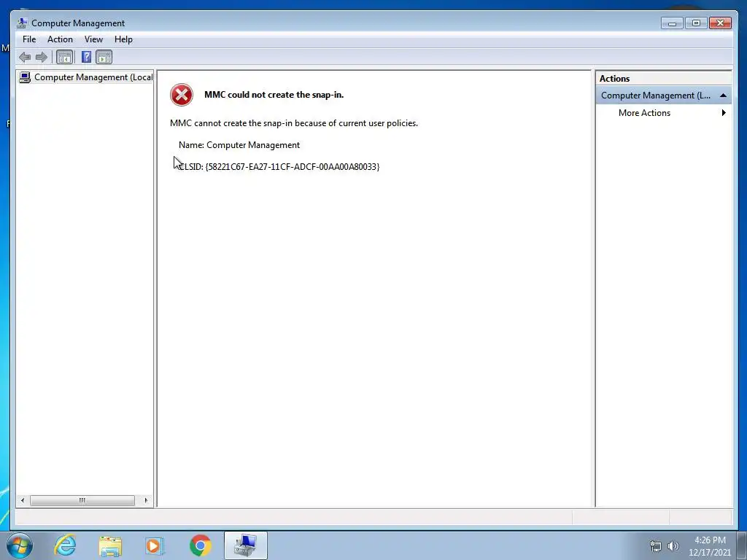Click the taskbar clock and date
747x560 pixels.
[x=710, y=546]
